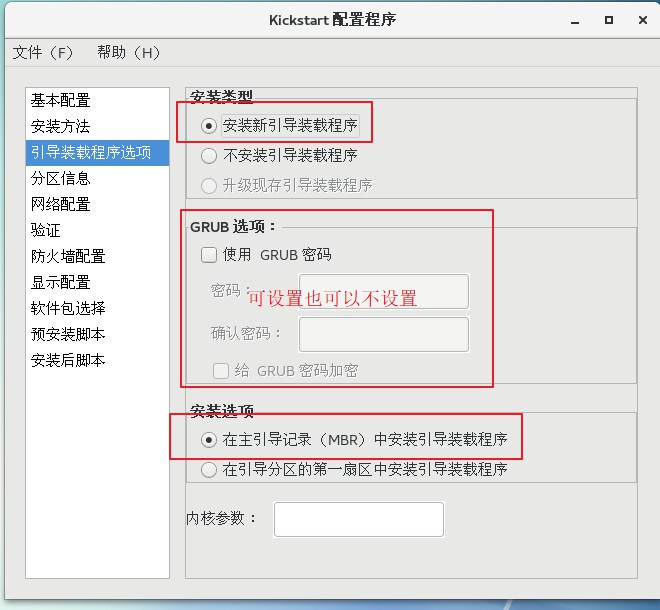Choose 不安装引导装载程序 radio button
Viewport: 660px width, 610px height.
point(209,156)
